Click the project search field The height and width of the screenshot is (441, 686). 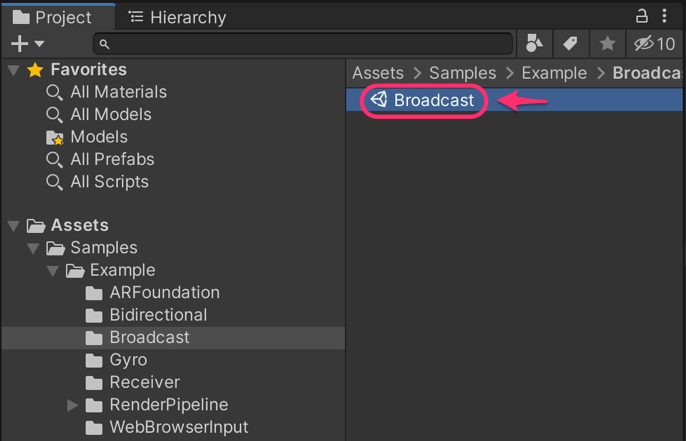pos(305,44)
